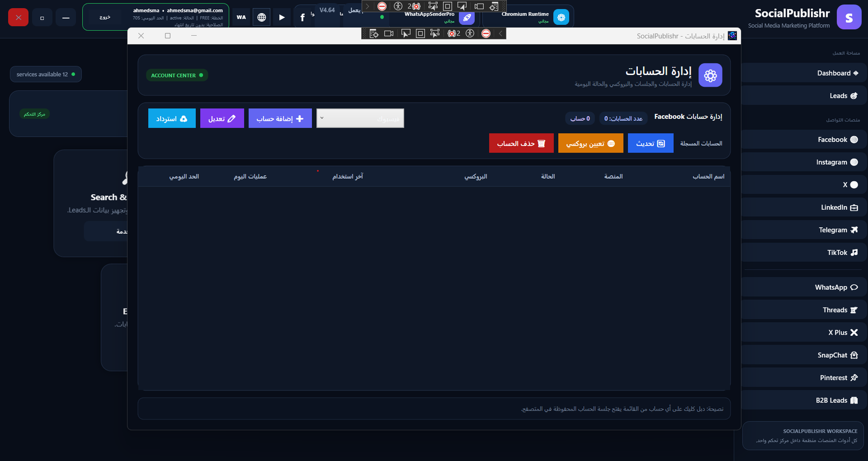Click the البروكسي column header
The width and height of the screenshot is (868, 461).
click(476, 177)
